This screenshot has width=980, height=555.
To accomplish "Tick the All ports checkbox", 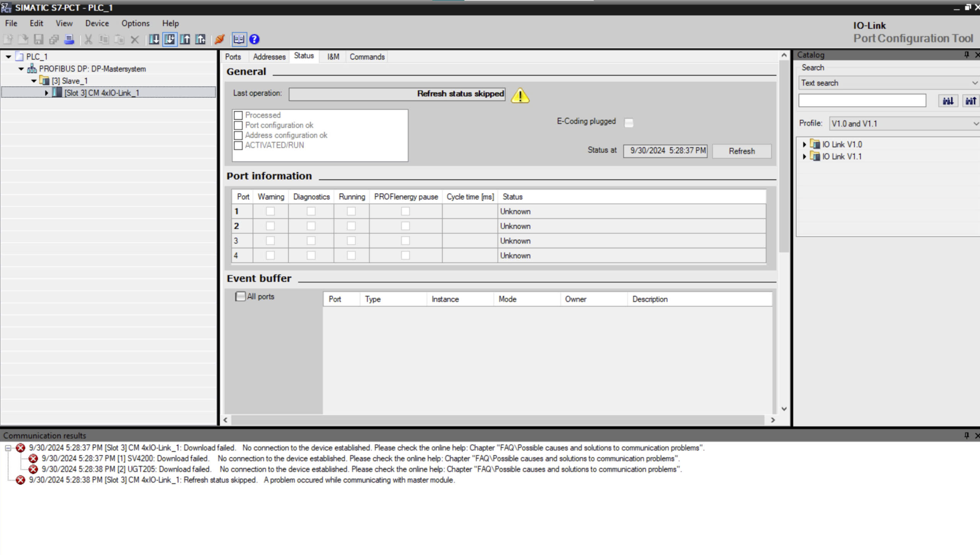I will pyautogui.click(x=240, y=296).
